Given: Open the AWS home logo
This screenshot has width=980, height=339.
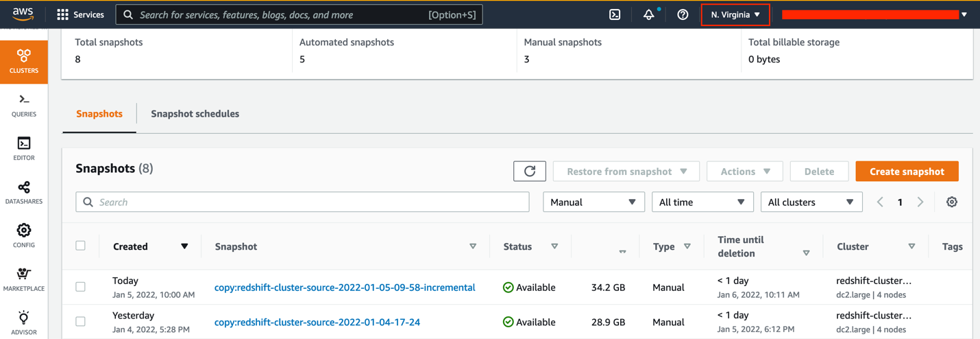Looking at the screenshot, I should pos(23,14).
